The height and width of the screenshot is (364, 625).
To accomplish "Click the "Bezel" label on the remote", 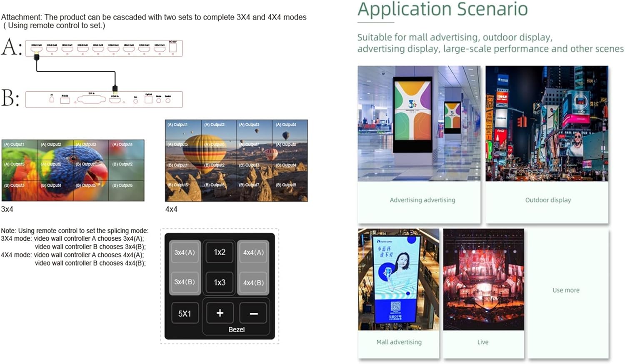I will (237, 329).
